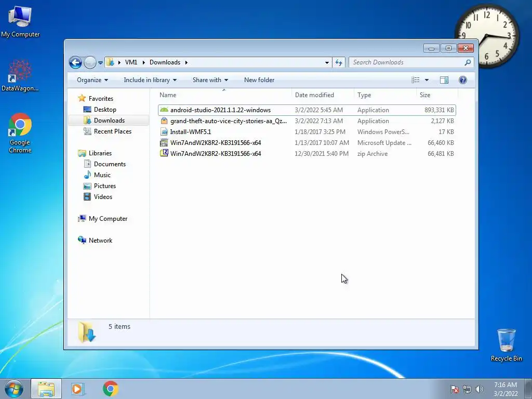Create a New folder
This screenshot has height=399, width=532.
[x=259, y=80]
